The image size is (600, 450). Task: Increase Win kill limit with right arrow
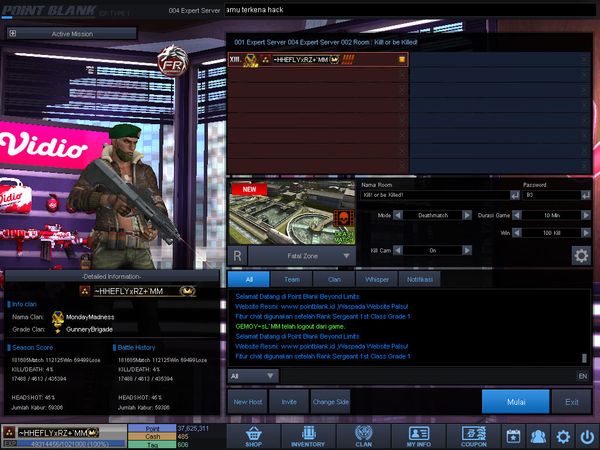[586, 233]
